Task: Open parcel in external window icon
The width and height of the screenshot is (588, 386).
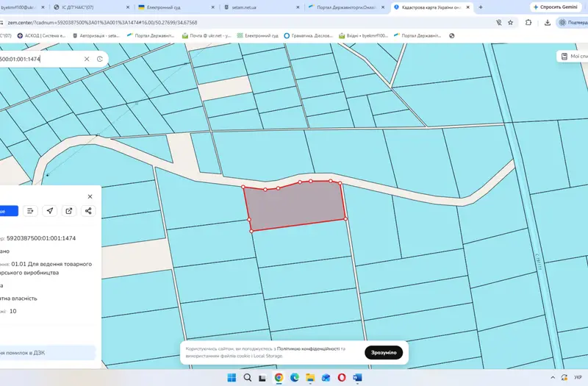Action: [x=69, y=211]
